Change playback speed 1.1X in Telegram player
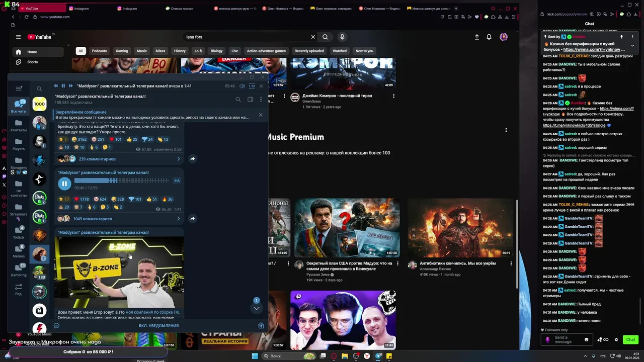 click(252, 86)
